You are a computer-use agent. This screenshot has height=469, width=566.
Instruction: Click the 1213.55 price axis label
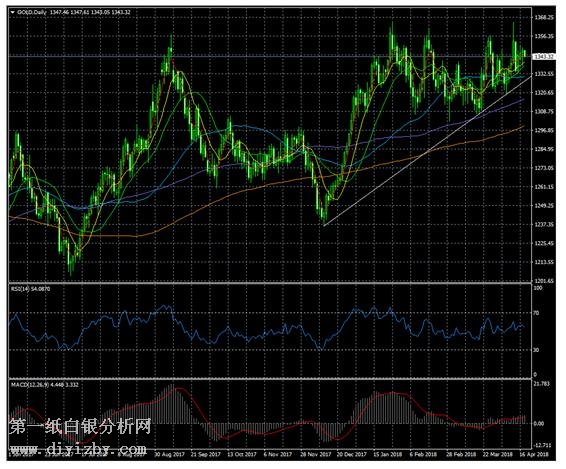click(x=544, y=262)
